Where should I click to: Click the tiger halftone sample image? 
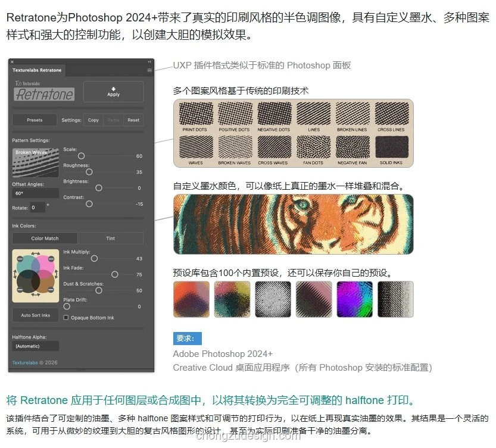(293, 224)
